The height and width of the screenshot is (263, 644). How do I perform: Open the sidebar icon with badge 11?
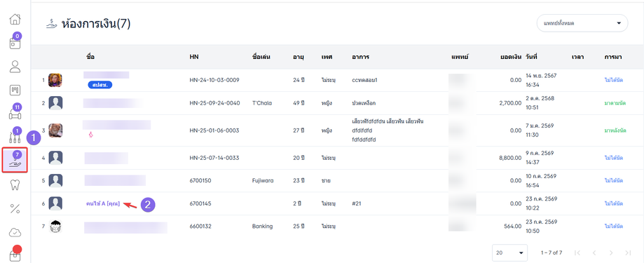[15, 113]
